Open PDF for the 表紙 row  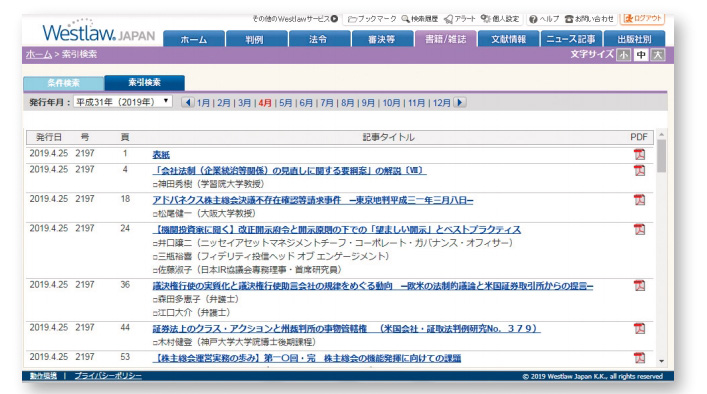[639, 155]
